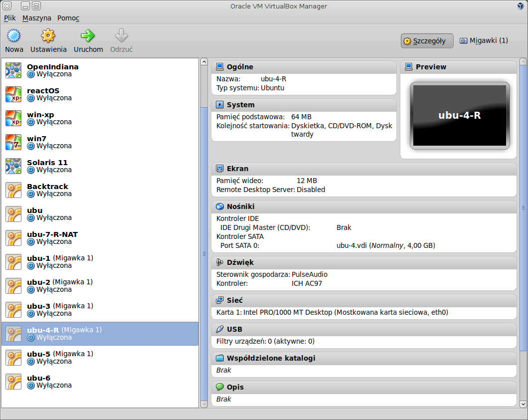Click the reactOS machine icon

coord(13,94)
